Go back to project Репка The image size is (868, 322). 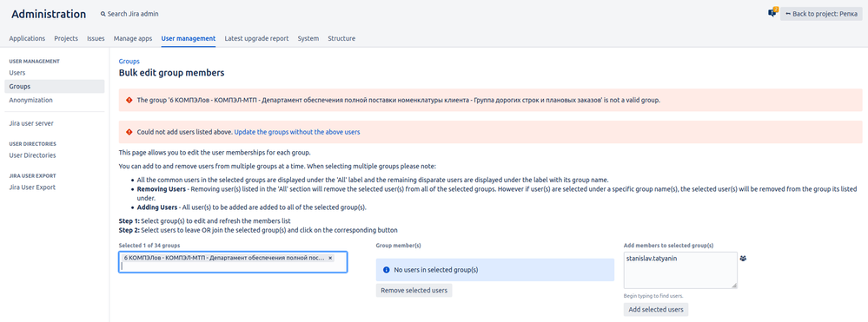coord(821,14)
